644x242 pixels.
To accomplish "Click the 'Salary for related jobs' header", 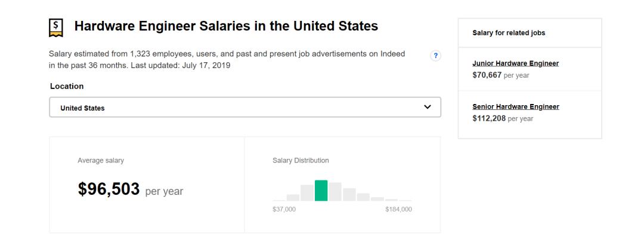I will tap(508, 33).
